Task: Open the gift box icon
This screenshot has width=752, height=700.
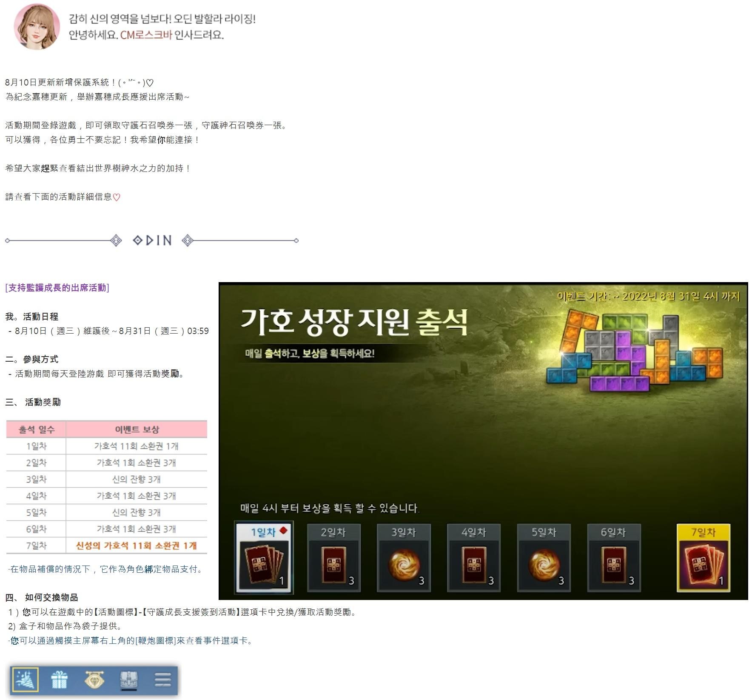Action: [59, 680]
